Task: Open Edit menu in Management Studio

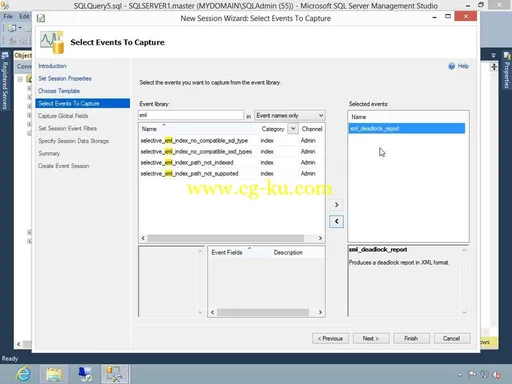Action: (x=24, y=16)
